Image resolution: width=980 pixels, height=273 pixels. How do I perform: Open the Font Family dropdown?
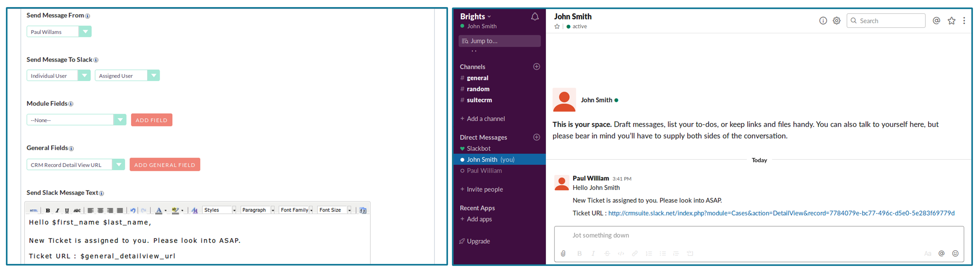(x=296, y=210)
